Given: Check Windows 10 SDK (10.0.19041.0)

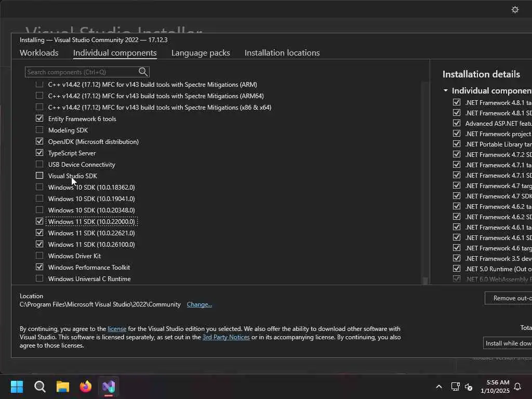Looking at the screenshot, I should (39, 198).
